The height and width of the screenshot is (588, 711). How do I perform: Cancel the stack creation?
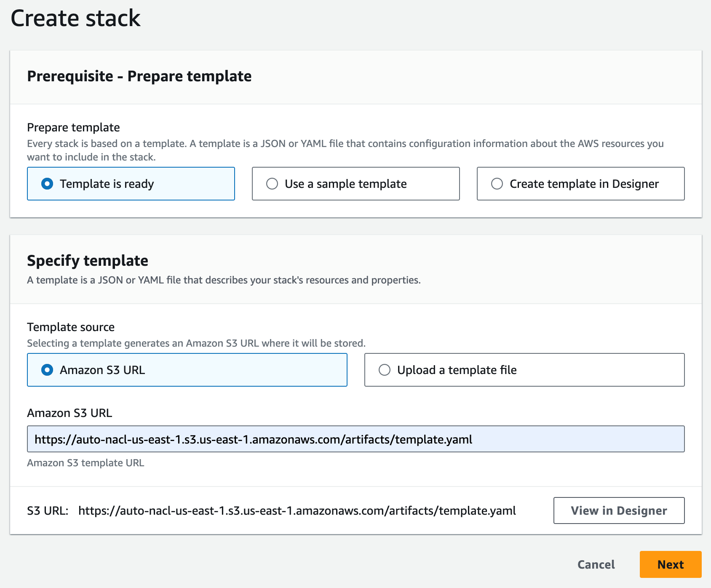click(595, 564)
